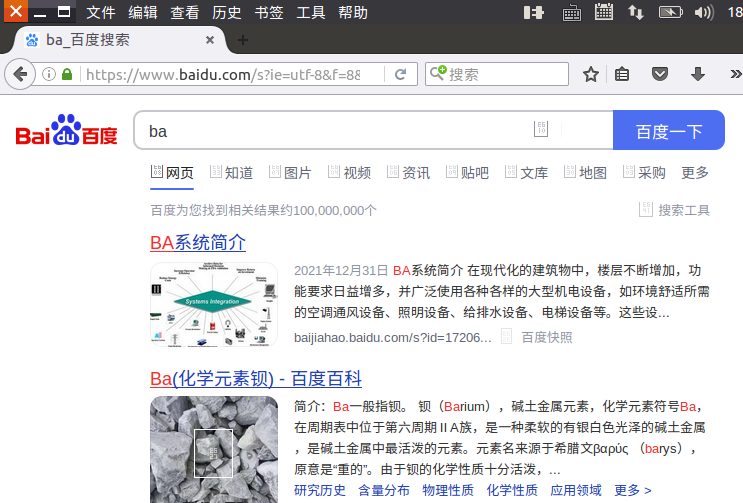The width and height of the screenshot is (743, 503).
Task: Close the ba_百度搜索 tab
Action: 210,40
